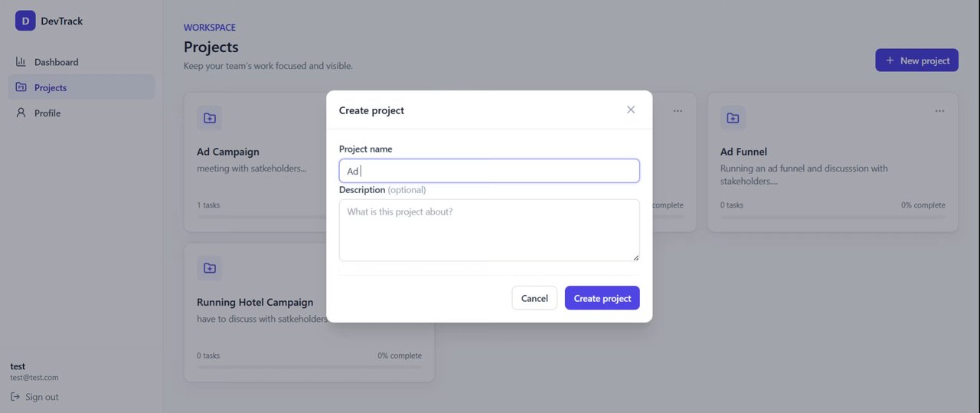Click the Description text area
This screenshot has height=413, width=980.
[489, 230]
